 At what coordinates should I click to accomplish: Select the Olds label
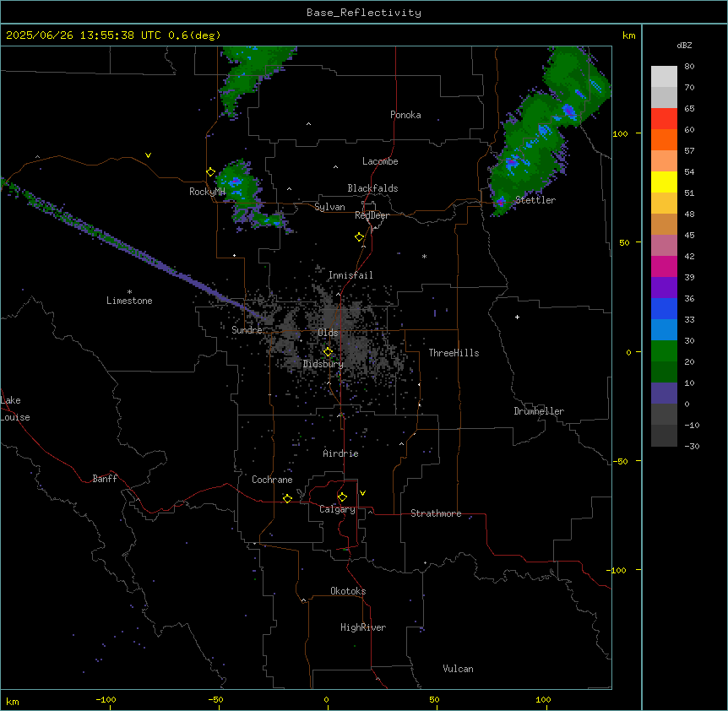tap(328, 333)
